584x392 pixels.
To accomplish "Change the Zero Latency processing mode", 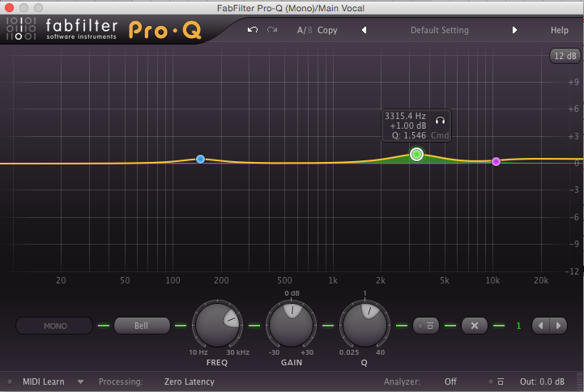I will coord(190,381).
